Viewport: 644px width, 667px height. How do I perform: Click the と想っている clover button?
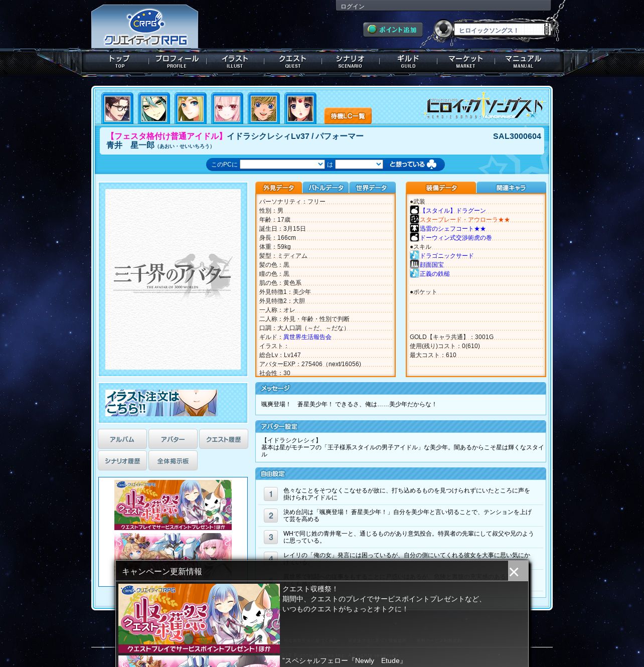(413, 164)
